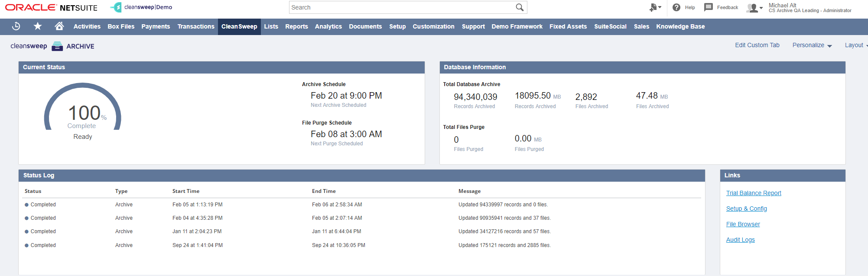868x276 pixels.
Task: Click the Status column header
Action: click(x=33, y=191)
